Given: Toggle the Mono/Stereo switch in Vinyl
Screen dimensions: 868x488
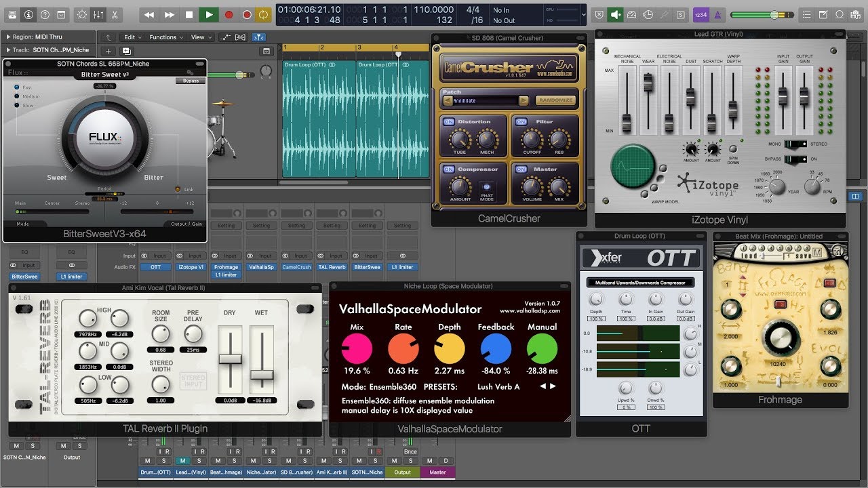Looking at the screenshot, I should click(x=795, y=144).
